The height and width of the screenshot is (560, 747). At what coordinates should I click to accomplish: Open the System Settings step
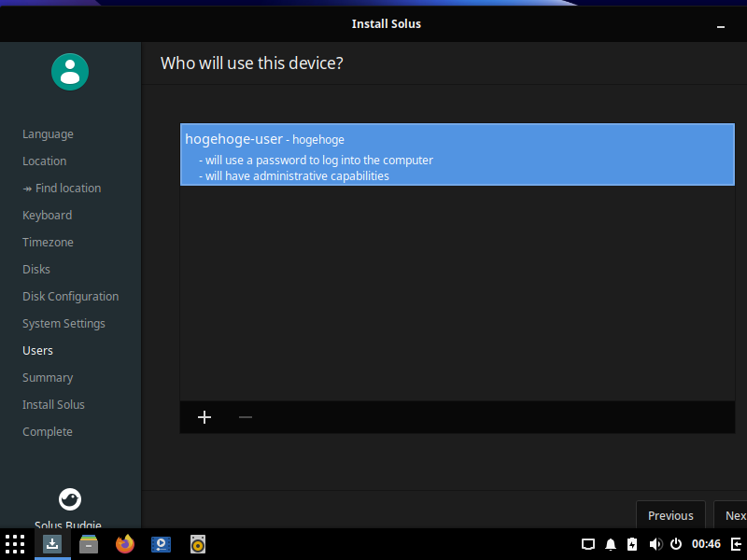pos(63,323)
